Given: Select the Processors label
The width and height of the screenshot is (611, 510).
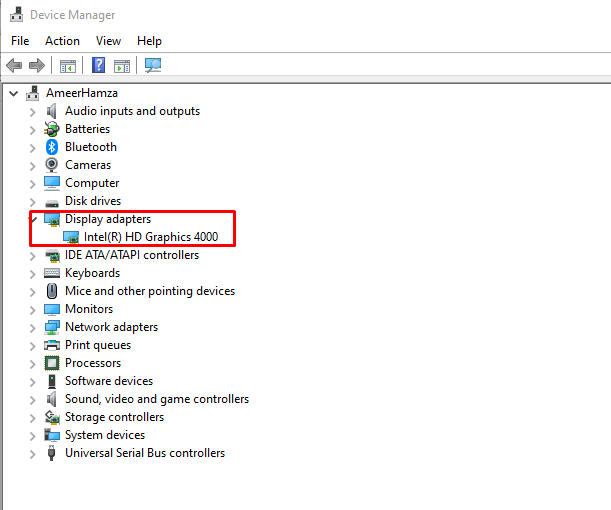Looking at the screenshot, I should point(93,363).
